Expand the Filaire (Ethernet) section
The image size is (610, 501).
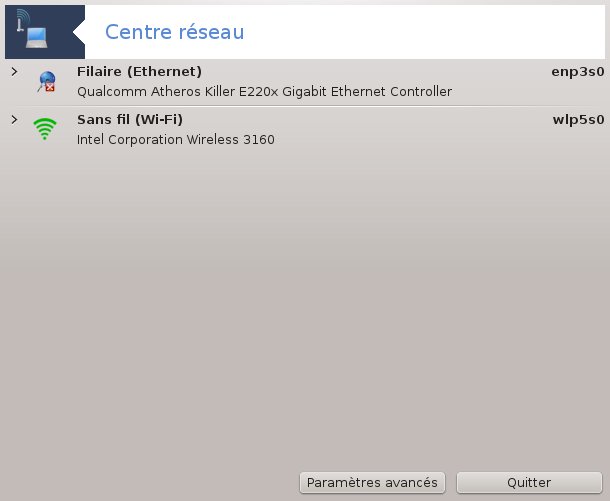pyautogui.click(x=14, y=72)
